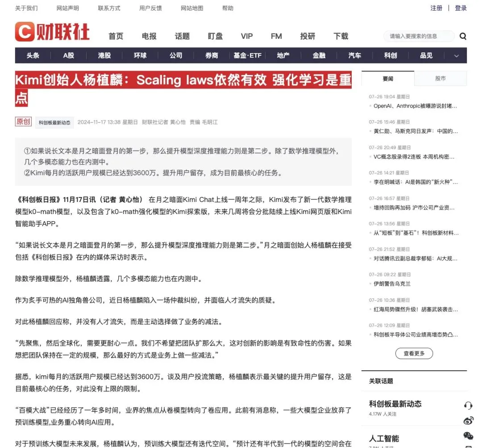Open 投研 menu
The height and width of the screenshot is (448, 482).
pos(307,36)
